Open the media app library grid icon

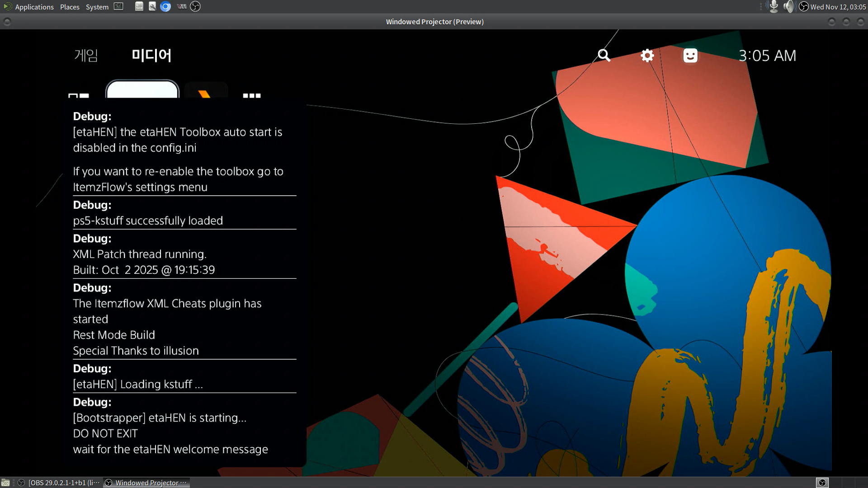(252, 95)
